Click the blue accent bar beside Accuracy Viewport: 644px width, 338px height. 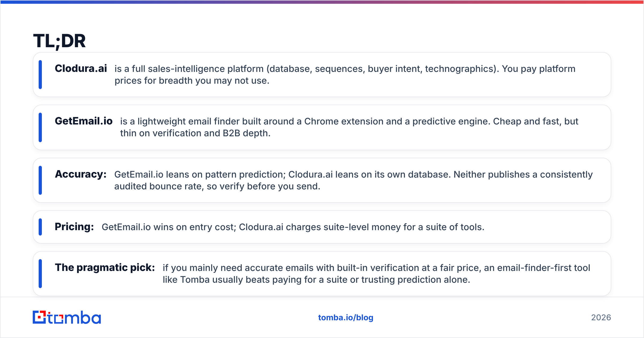[40, 180]
